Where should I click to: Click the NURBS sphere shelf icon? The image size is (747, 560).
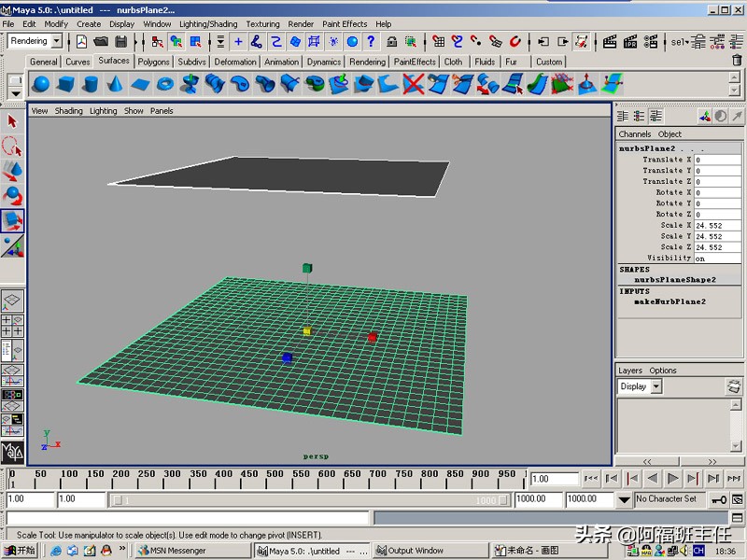click(x=41, y=85)
